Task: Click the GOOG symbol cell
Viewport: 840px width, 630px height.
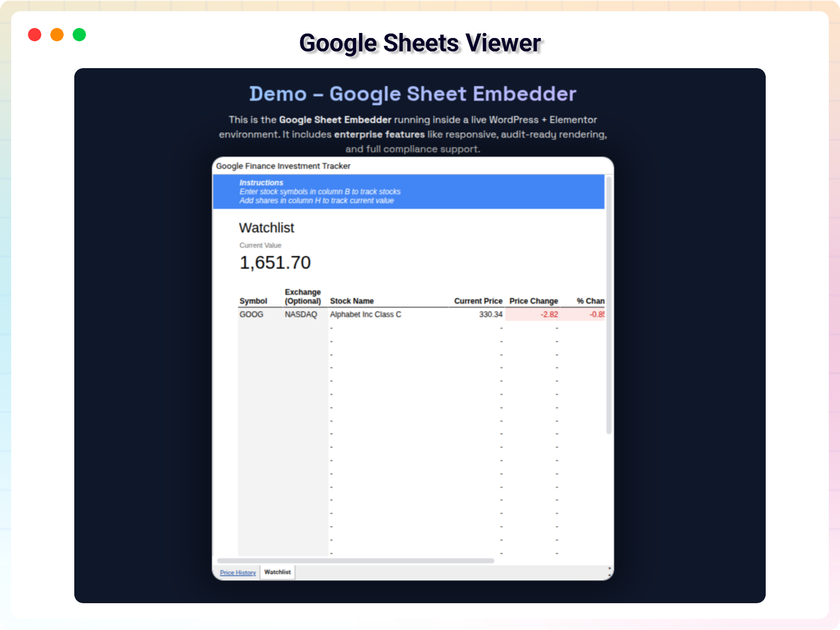Action: 260,314
